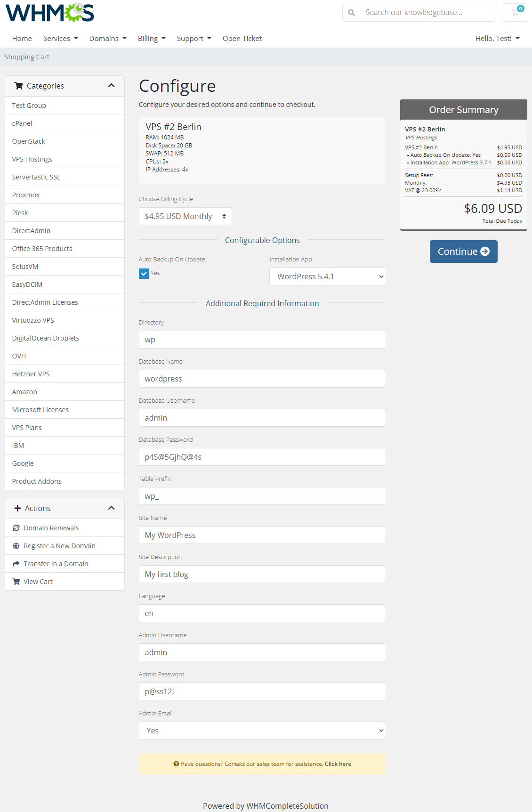Click the Categories cart icon in sidebar
This screenshot has height=812, width=532.
(x=19, y=86)
